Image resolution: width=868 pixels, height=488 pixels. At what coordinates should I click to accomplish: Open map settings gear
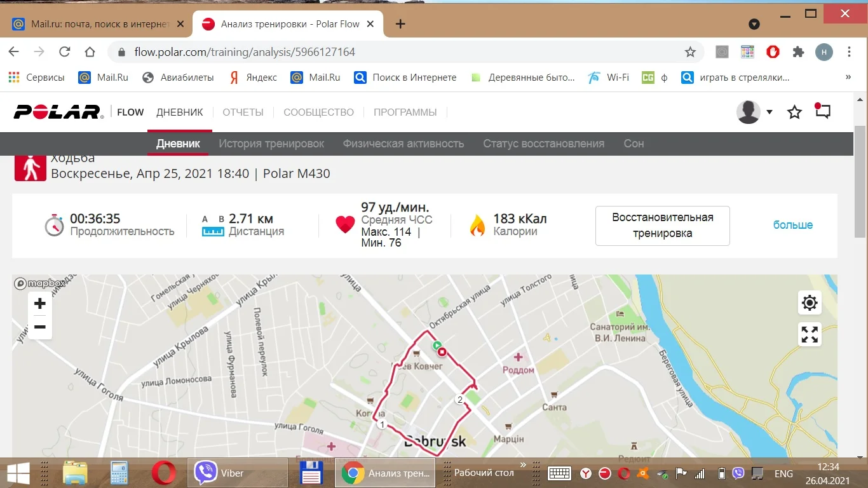[x=810, y=302]
